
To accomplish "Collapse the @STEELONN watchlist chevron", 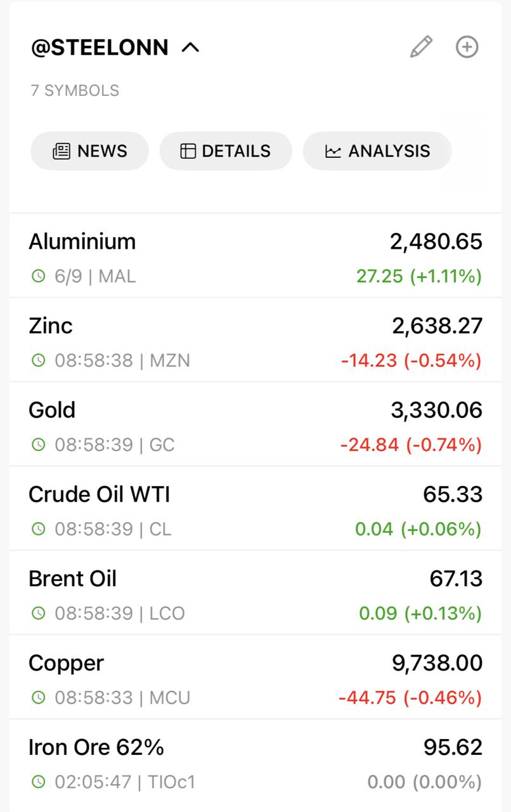I will (190, 48).
